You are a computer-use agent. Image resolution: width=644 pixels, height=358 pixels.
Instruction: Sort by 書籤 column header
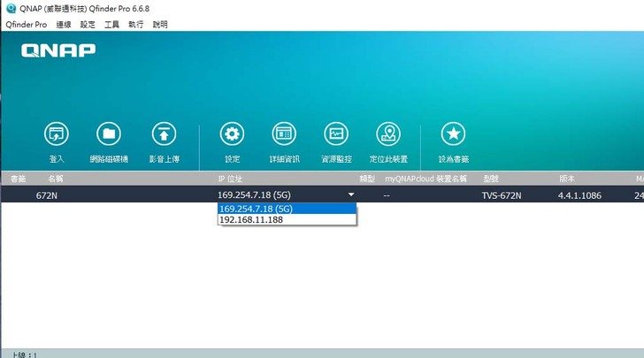point(18,179)
